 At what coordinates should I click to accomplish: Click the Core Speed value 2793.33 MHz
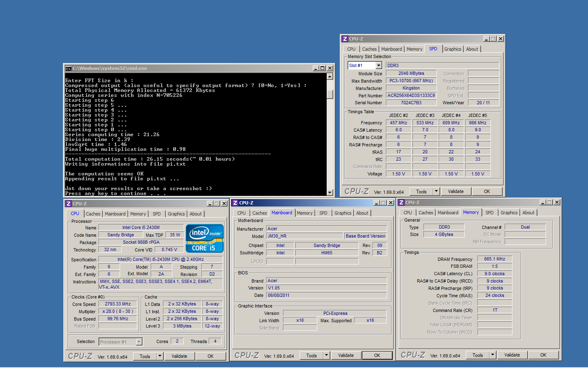point(118,304)
